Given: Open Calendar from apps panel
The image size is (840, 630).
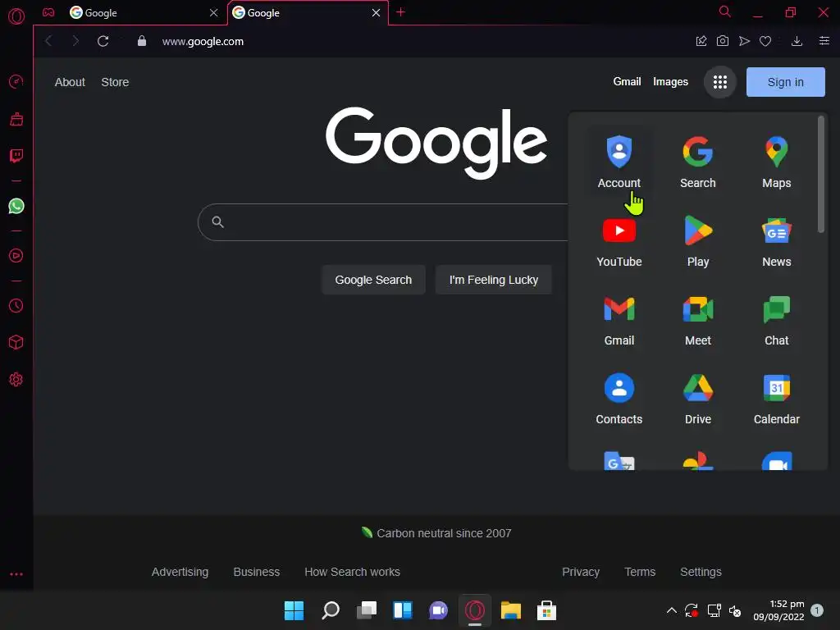Looking at the screenshot, I should 776,398.
